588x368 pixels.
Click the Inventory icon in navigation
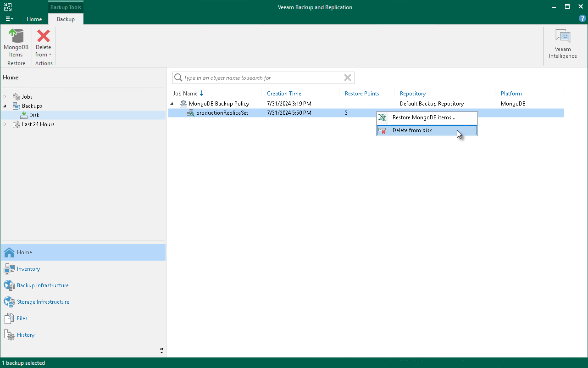[x=9, y=269]
